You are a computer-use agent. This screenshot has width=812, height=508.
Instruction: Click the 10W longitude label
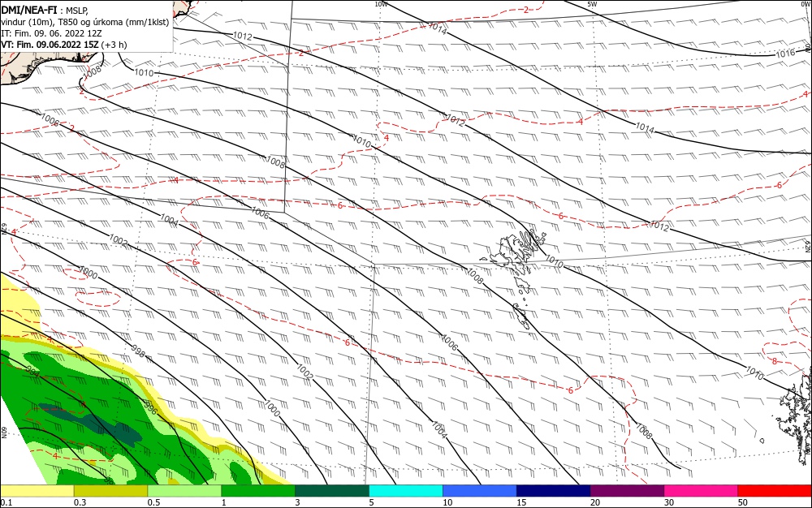pyautogui.click(x=381, y=4)
